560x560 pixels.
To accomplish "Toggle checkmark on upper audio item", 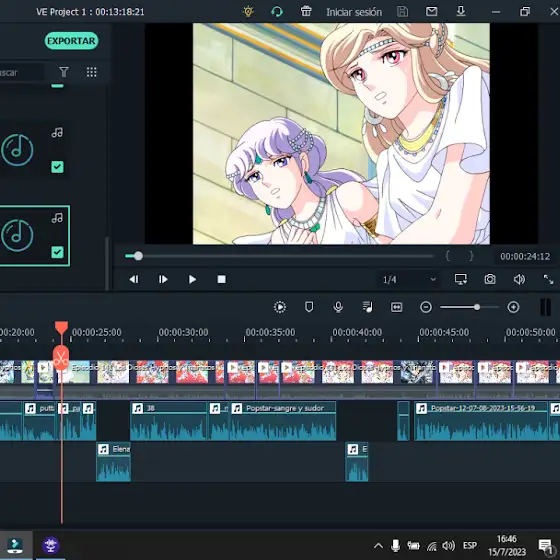I will tap(58, 167).
